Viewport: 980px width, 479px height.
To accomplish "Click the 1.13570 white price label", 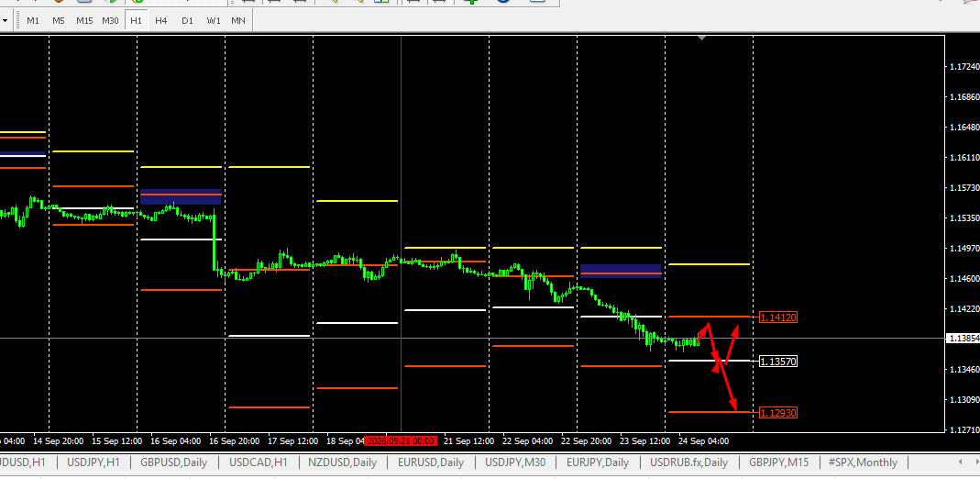I will pos(778,362).
